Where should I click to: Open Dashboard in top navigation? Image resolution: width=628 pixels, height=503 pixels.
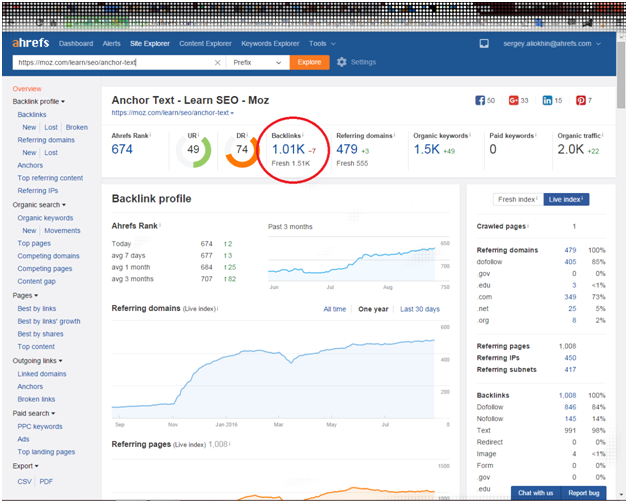[x=76, y=43]
